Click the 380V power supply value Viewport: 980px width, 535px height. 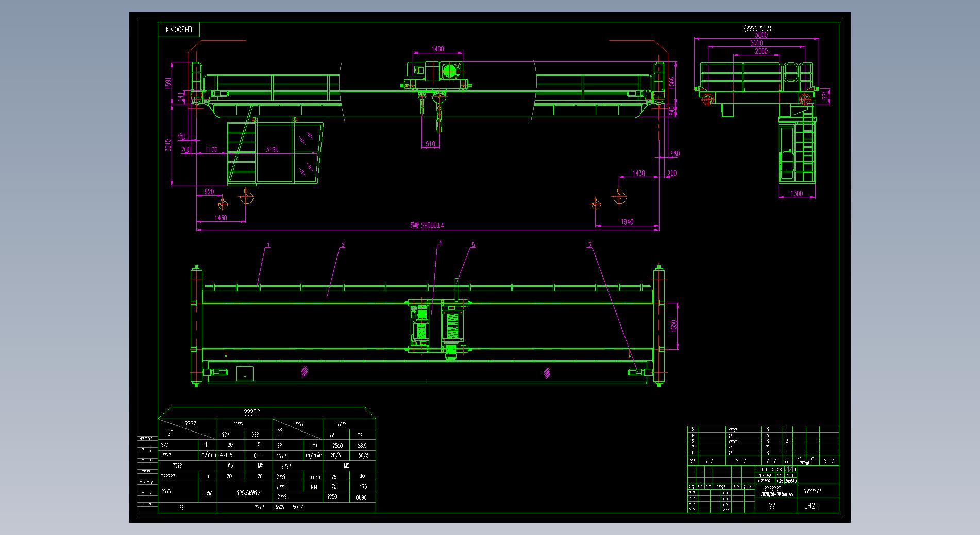[x=279, y=507]
